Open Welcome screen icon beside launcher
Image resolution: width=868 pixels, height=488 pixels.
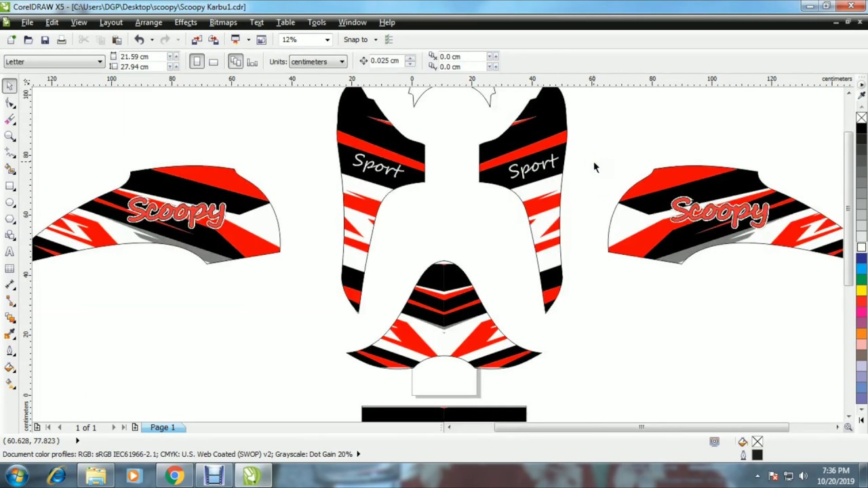point(261,40)
